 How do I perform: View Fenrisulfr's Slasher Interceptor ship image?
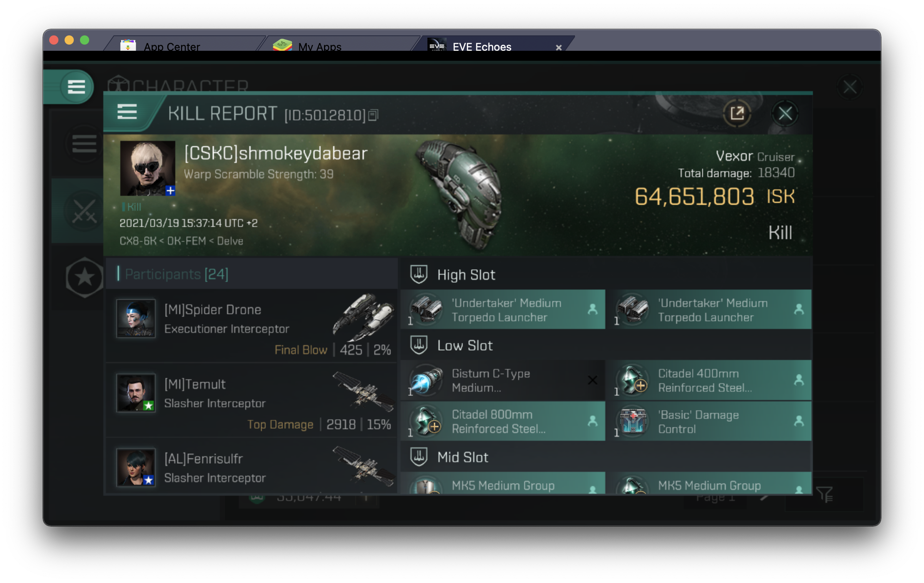pyautogui.click(x=363, y=466)
